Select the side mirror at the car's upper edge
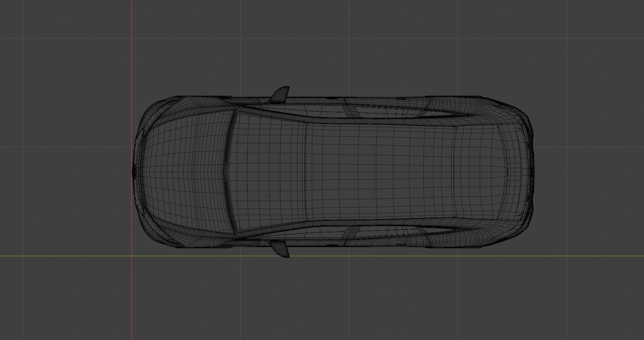This screenshot has width=644, height=340. tap(280, 95)
